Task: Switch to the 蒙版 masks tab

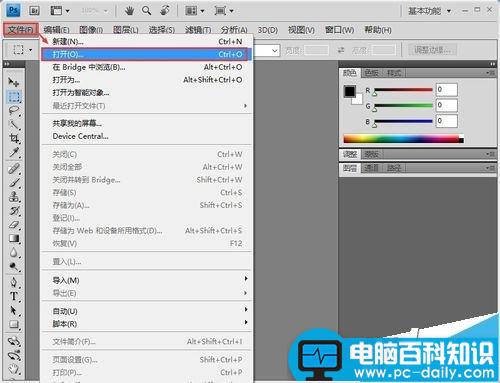Action: click(x=371, y=154)
